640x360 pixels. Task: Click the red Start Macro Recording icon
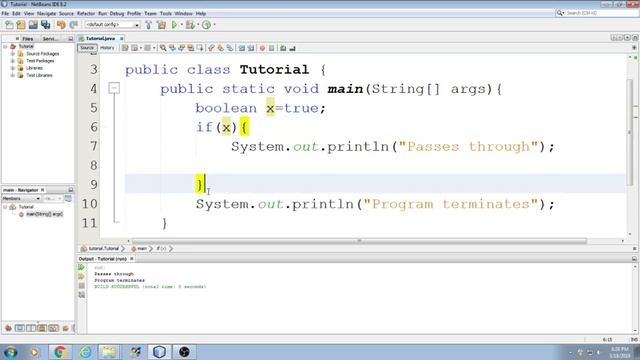point(262,48)
